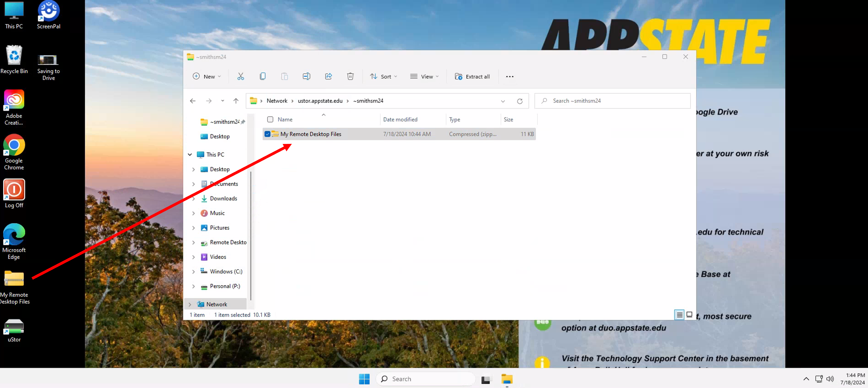Viewport: 868px width, 388px height.
Task: Click the volume speaker tray icon
Action: (x=830, y=379)
